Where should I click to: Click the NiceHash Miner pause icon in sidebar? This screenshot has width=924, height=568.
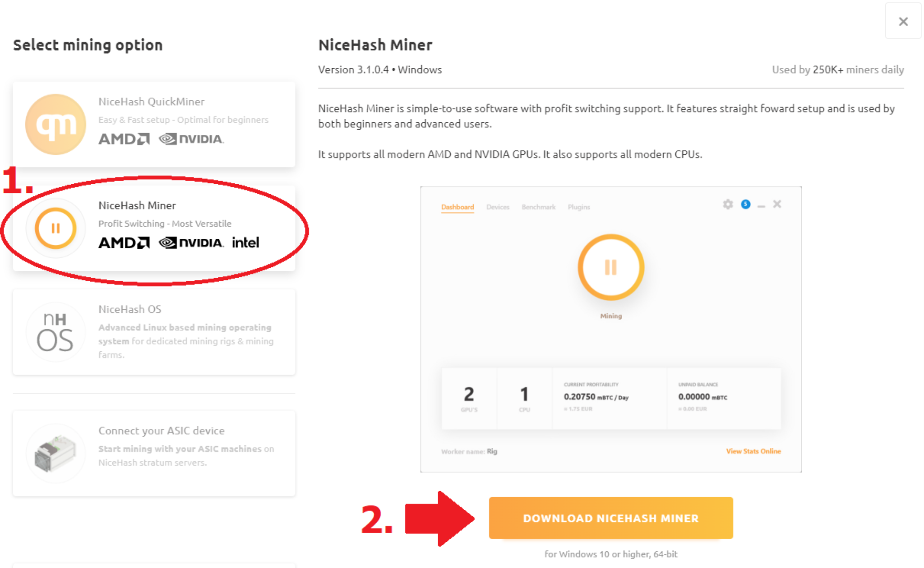[55, 228]
